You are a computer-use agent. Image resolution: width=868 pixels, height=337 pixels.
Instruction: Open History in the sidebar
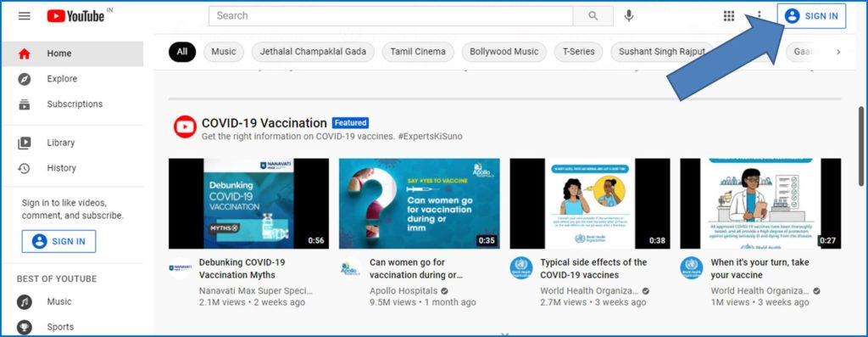pyautogui.click(x=72, y=168)
